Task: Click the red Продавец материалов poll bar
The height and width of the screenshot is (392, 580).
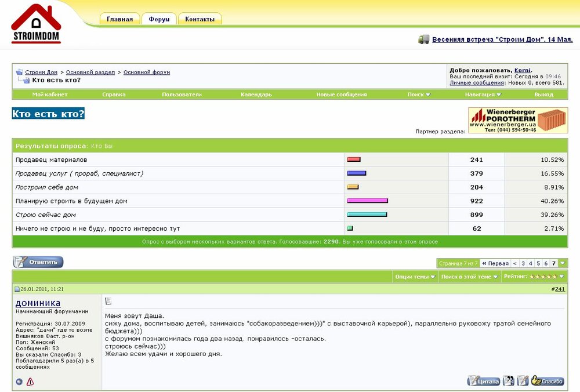Action: [354, 160]
